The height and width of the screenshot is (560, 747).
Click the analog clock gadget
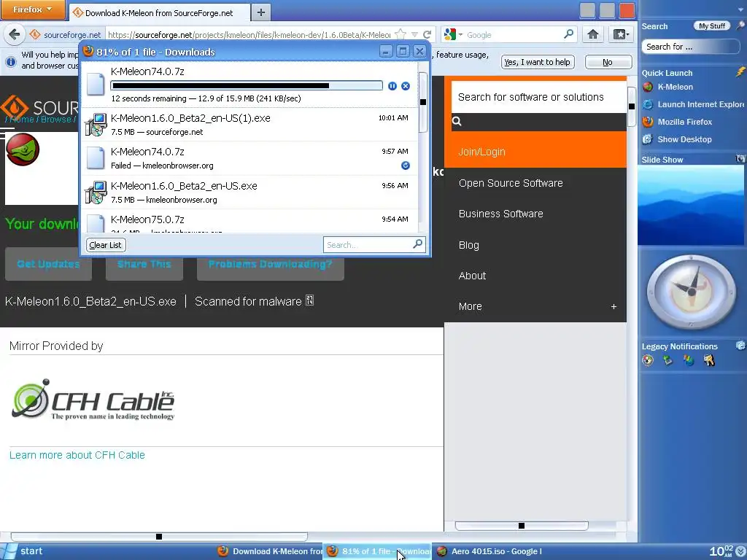pyautogui.click(x=692, y=292)
